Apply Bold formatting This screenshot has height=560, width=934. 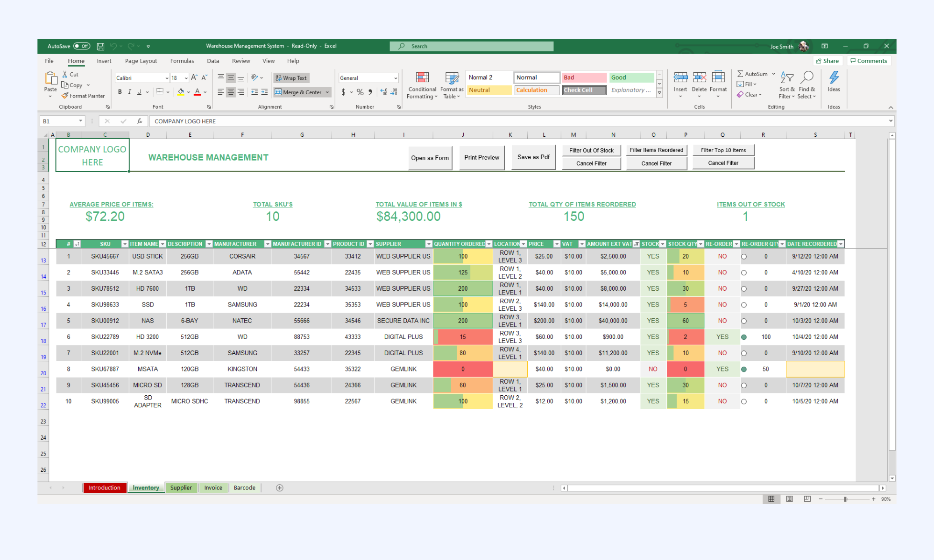point(120,92)
